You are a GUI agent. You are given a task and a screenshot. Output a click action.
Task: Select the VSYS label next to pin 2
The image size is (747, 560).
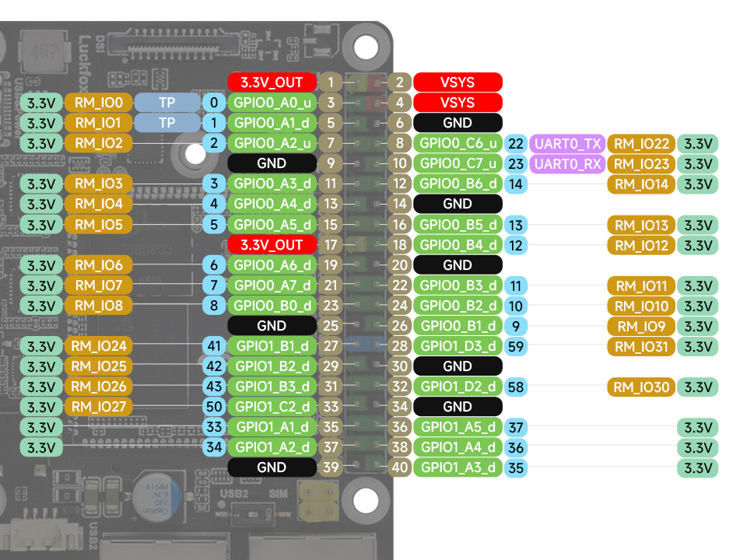click(458, 82)
